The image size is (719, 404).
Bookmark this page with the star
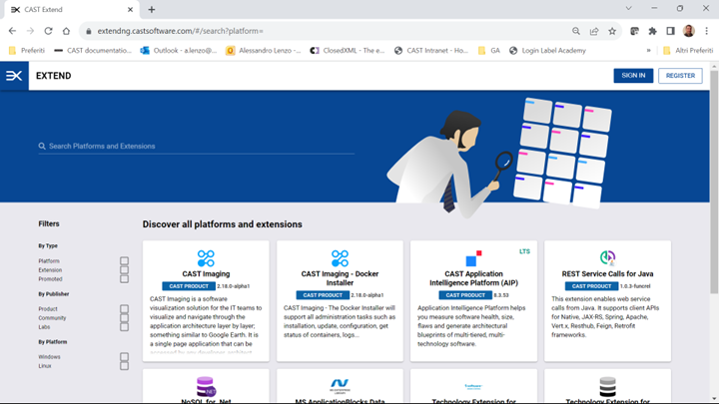(612, 31)
